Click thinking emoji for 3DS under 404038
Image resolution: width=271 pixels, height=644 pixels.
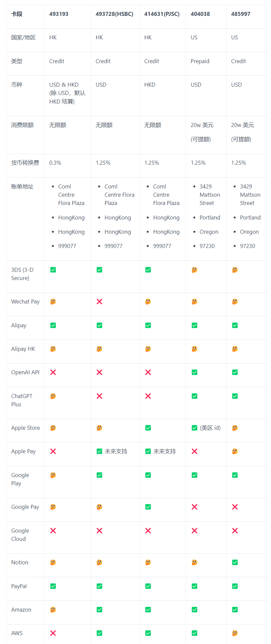pos(195,270)
